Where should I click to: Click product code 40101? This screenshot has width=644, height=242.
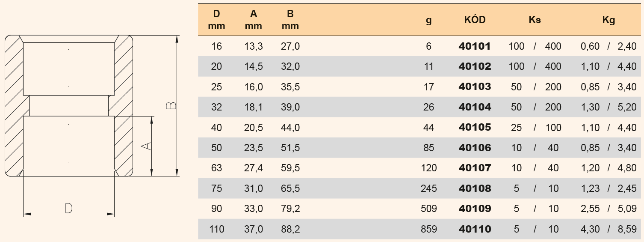[x=475, y=46]
